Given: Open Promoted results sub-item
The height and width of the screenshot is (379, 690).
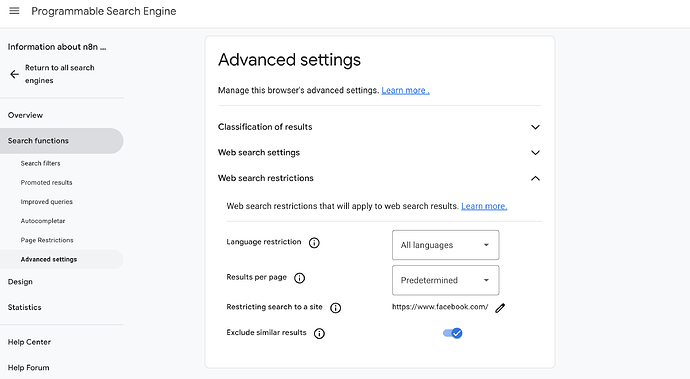Looking at the screenshot, I should 46,182.
